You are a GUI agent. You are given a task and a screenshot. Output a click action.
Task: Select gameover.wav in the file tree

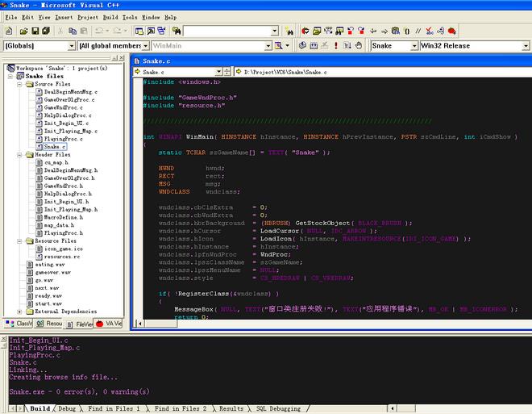53,273
